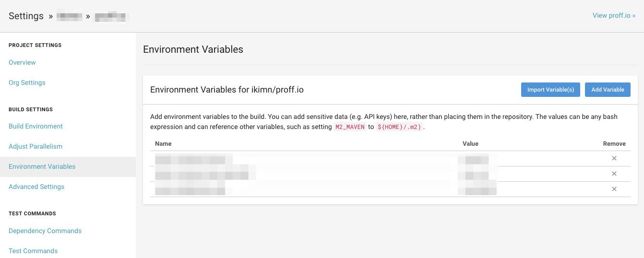Click the first blurred breadcrumb after Settings
The image size is (644, 258).
[70, 16]
